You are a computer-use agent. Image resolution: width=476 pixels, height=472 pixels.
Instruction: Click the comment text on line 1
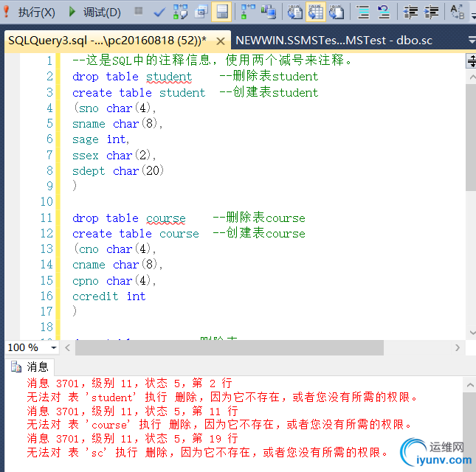(x=212, y=60)
